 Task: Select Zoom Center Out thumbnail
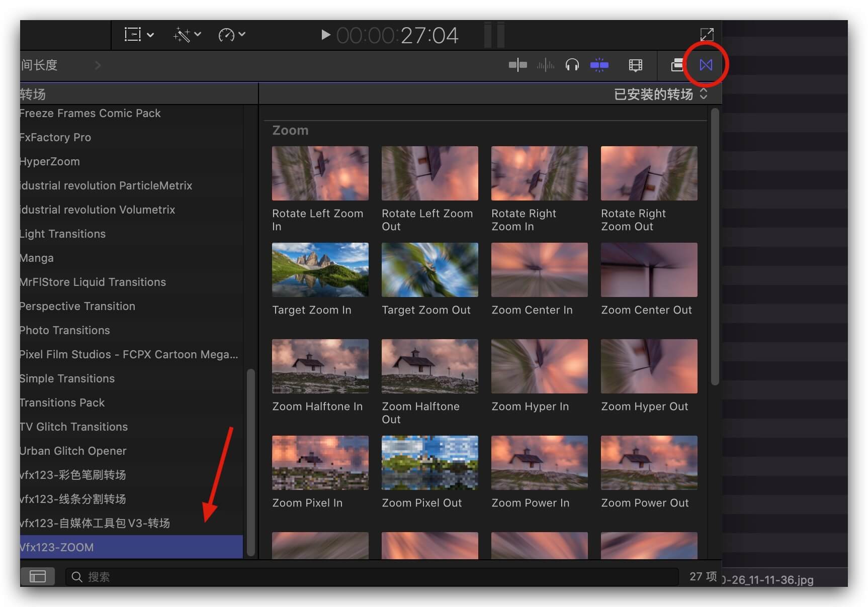[649, 270]
